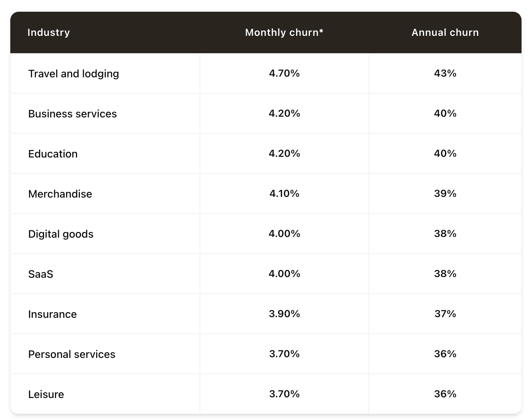Click the SaaS 4.00% monthly churn value

point(284,273)
